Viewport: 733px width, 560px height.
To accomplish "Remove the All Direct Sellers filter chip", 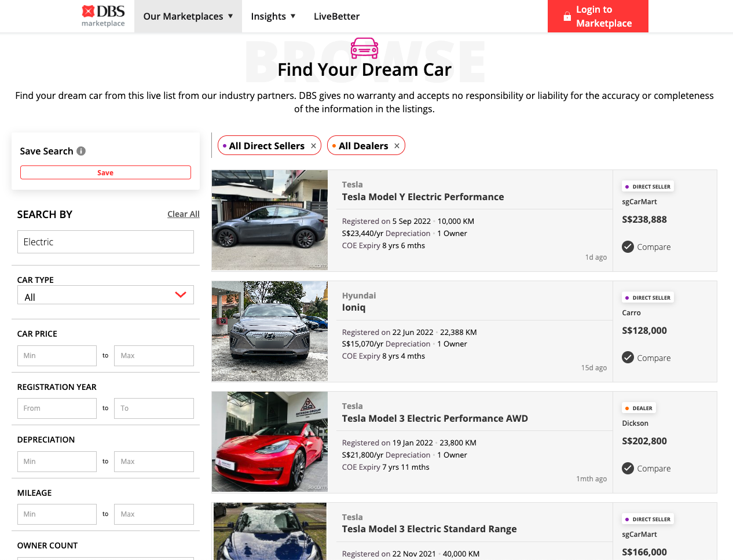I will [313, 146].
